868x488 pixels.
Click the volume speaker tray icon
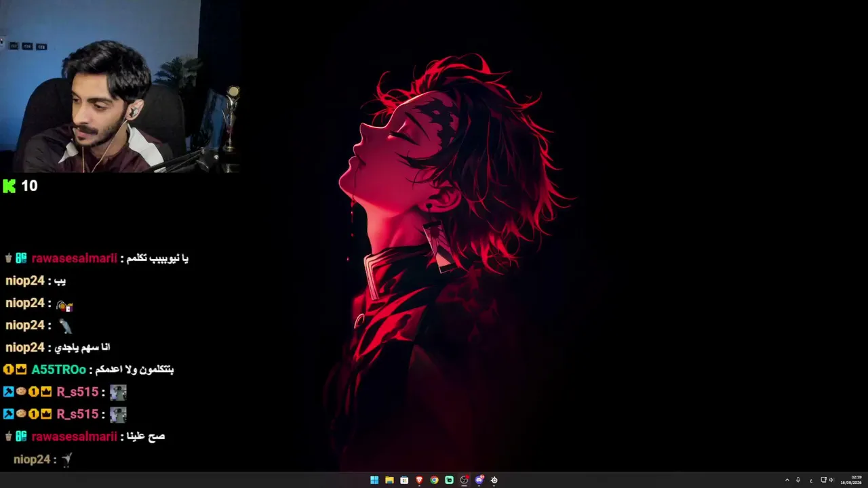point(831,480)
